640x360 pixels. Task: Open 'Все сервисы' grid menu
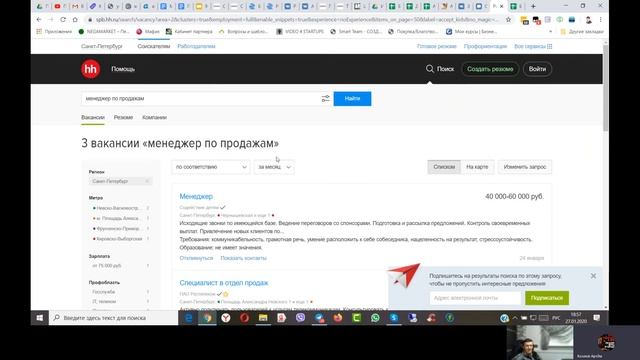533,46
